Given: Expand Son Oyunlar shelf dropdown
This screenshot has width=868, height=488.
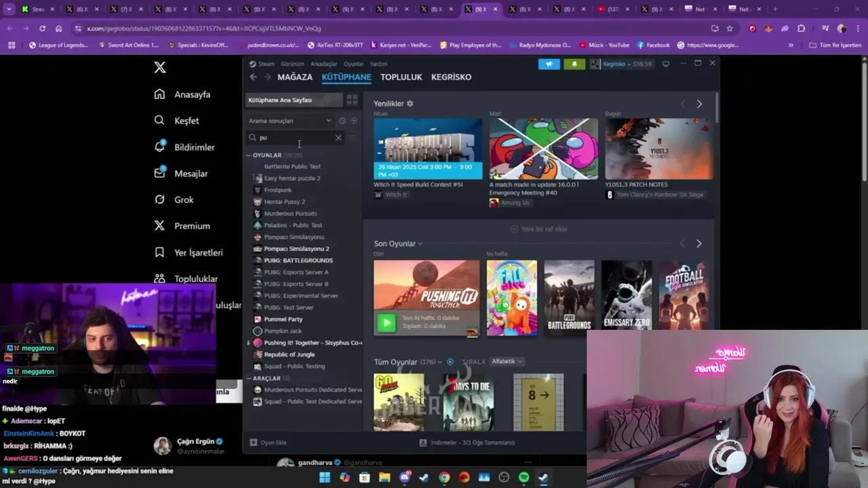Looking at the screenshot, I should click(420, 244).
